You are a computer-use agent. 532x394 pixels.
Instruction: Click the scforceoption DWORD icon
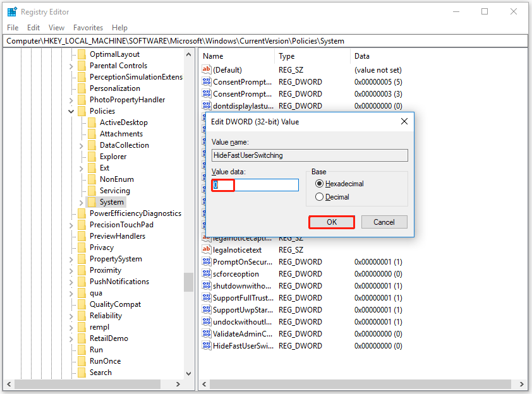(206, 273)
